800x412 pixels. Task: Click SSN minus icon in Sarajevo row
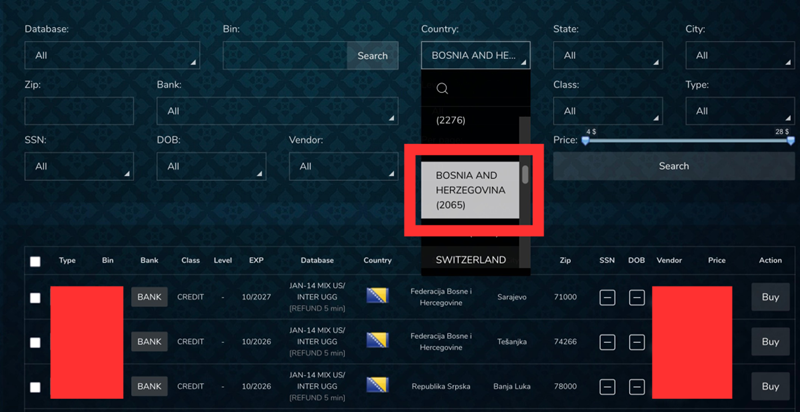point(607,297)
